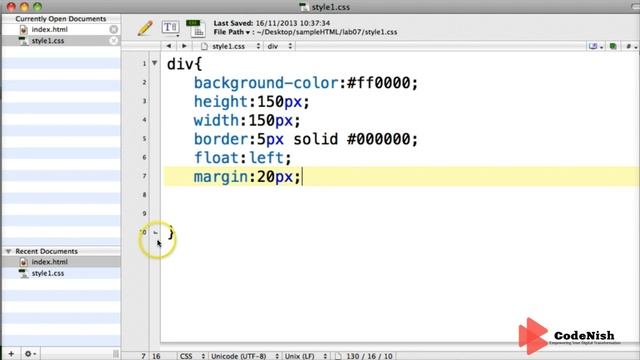Open the counterpart/includes popup in navigation bar

point(596,46)
